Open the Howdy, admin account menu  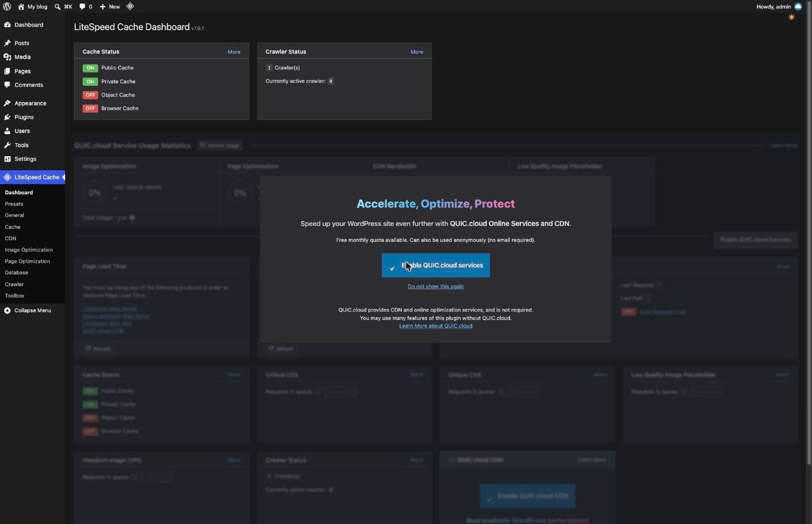tap(779, 7)
